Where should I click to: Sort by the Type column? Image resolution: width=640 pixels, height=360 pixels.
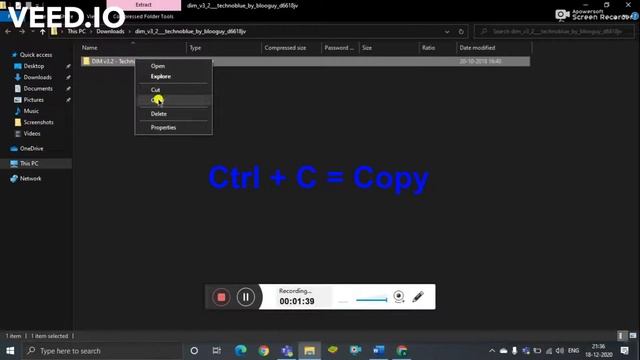click(224, 48)
